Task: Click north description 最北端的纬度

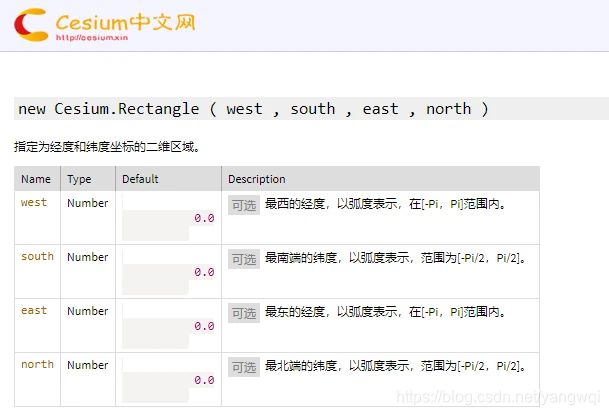Action: click(x=301, y=366)
